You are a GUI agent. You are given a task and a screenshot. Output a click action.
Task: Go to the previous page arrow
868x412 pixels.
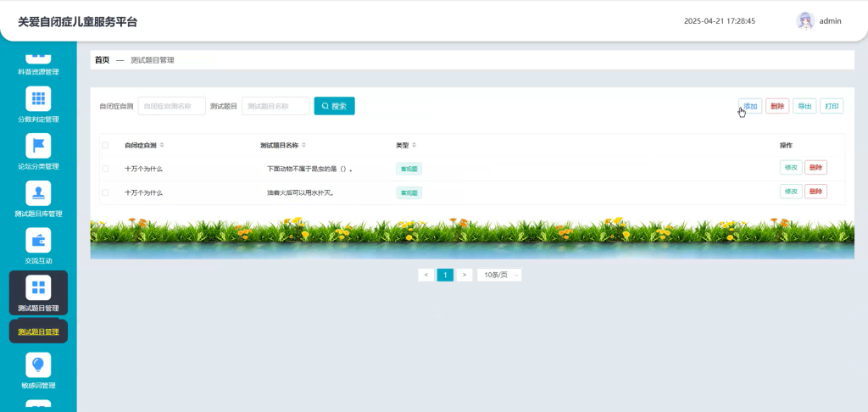click(426, 276)
